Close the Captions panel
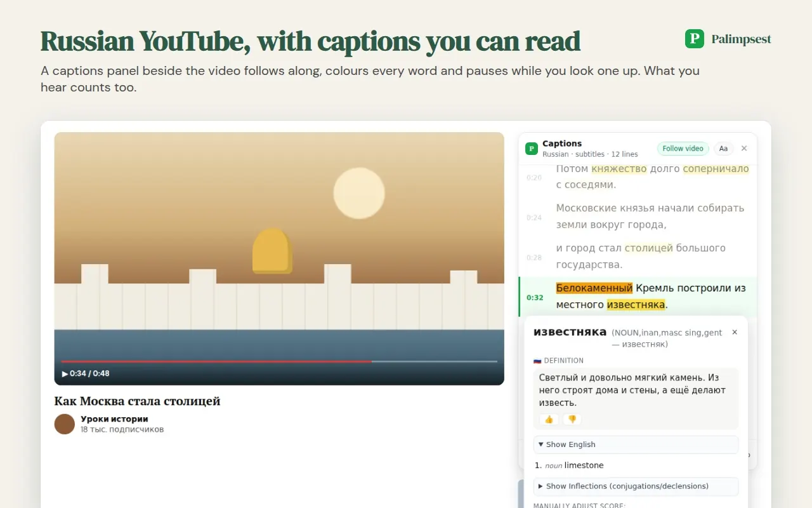This screenshot has height=508, width=812. coord(744,149)
